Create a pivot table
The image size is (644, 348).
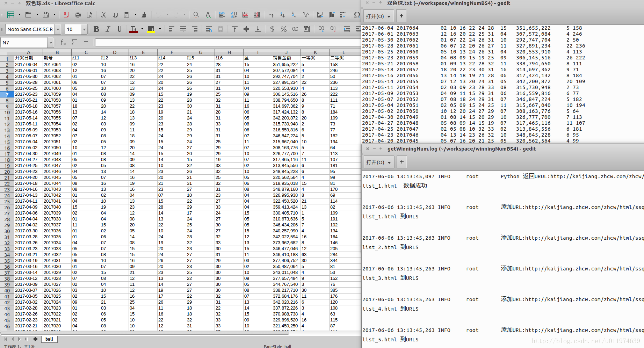(343, 15)
